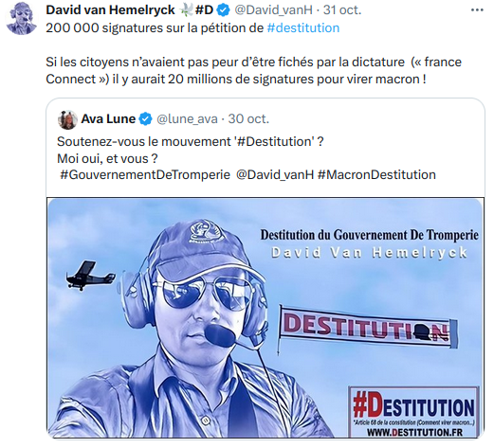Image resolution: width=494 pixels, height=448 pixels.
Task: Click the #MacronDestitution hashtag
Action: [x=376, y=174]
